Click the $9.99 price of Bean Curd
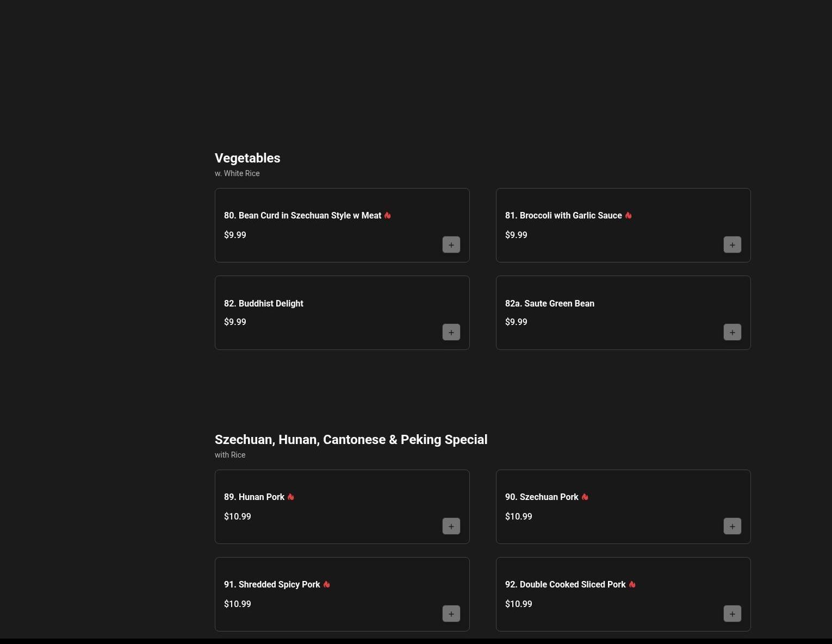The width and height of the screenshot is (832, 644). click(235, 235)
